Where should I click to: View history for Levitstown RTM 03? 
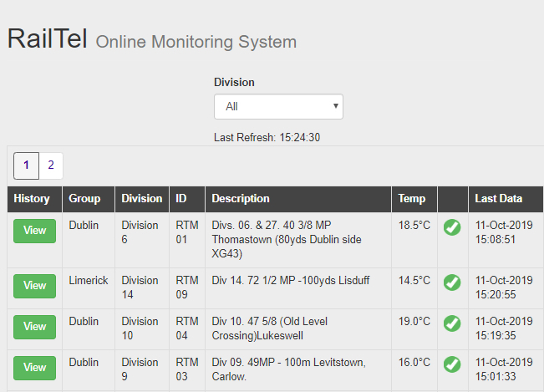pos(34,368)
